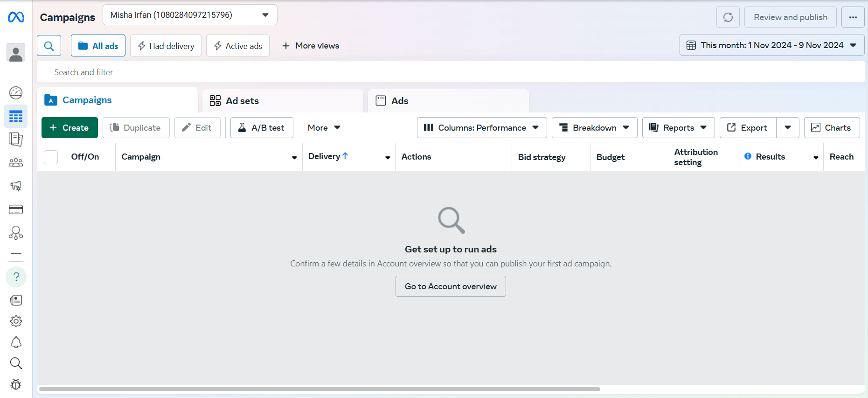Switch to the Ads tab
This screenshot has height=398, width=868.
[448, 101]
